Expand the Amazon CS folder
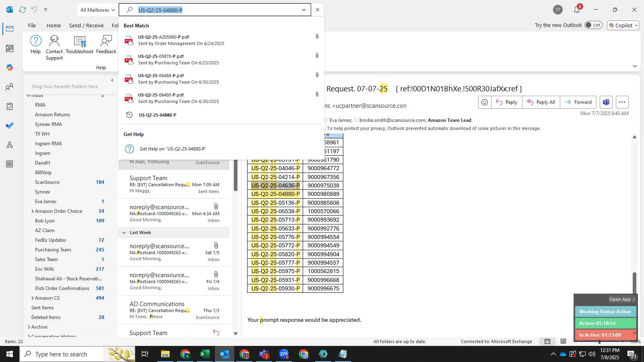Viewport: 644px width, 362px height. pyautogui.click(x=33, y=298)
